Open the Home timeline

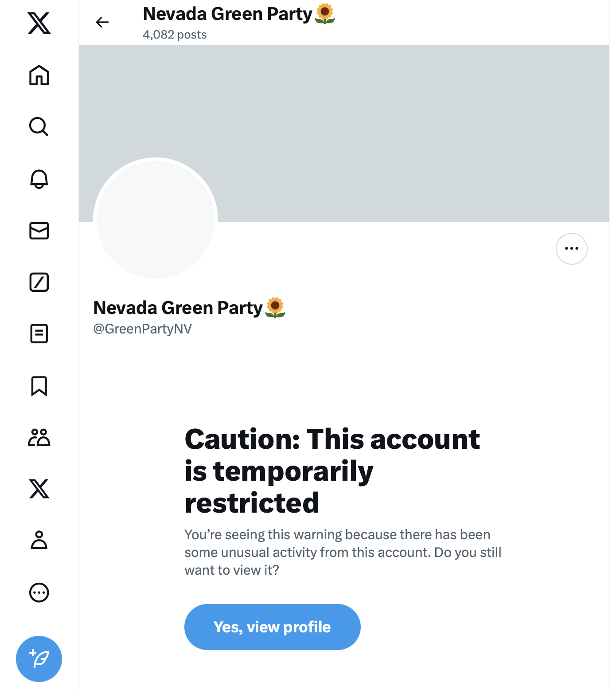pos(39,76)
